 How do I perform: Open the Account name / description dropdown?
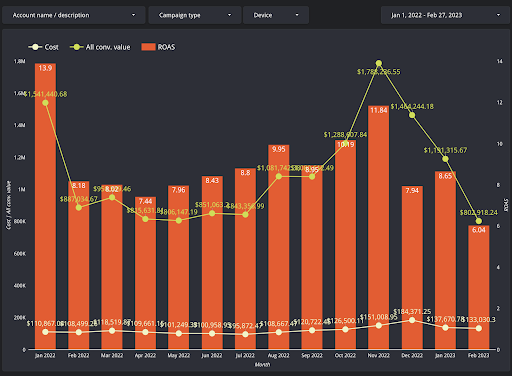click(x=74, y=15)
